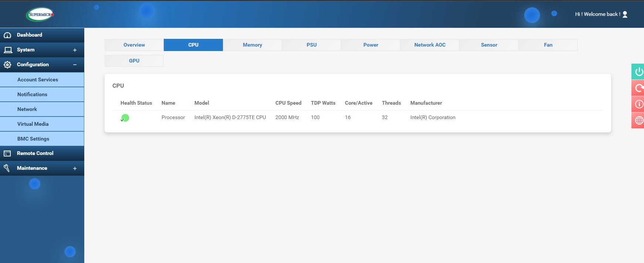Select the GPU tab

click(134, 61)
